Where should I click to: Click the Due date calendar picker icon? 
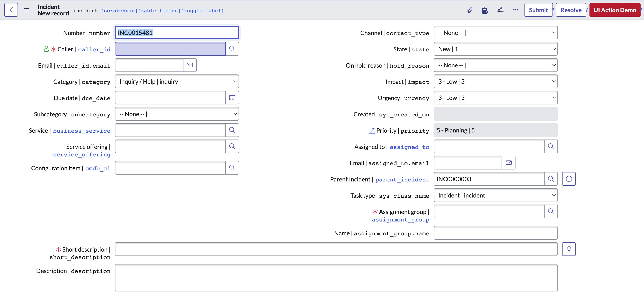[232, 98]
